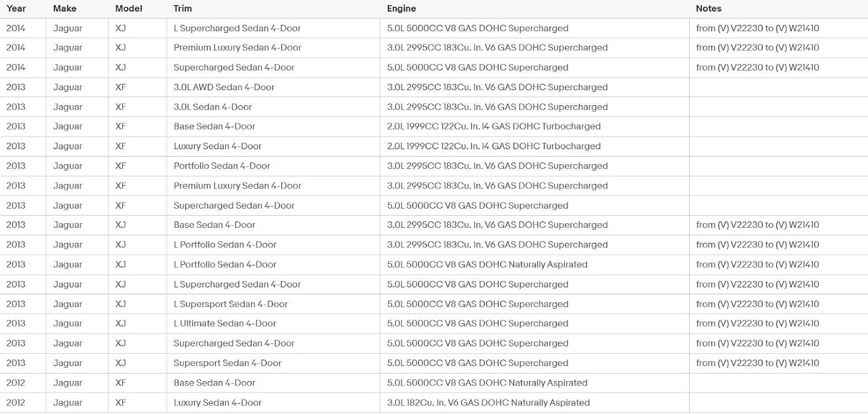Click model 'XJ' in 2014 Premium Luxury row
The height and width of the screenshot is (414, 868).
coord(120,48)
